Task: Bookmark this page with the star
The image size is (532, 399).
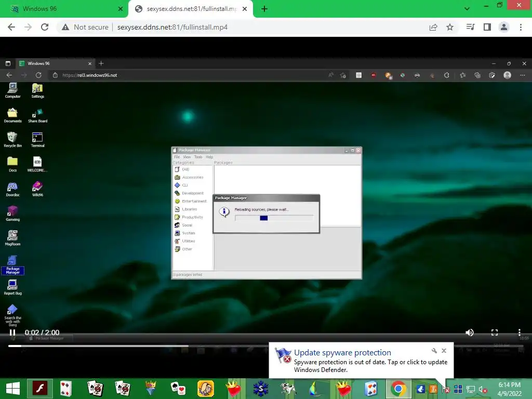Action: [450, 27]
